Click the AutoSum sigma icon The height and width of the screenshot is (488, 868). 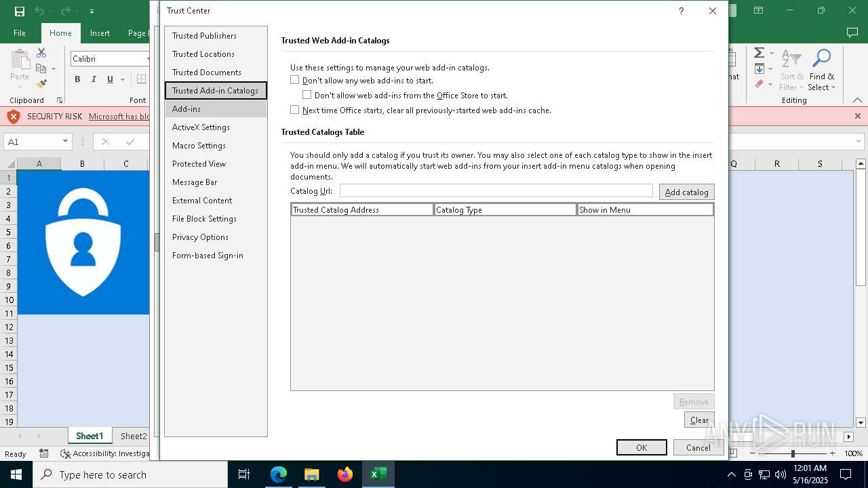(x=759, y=53)
